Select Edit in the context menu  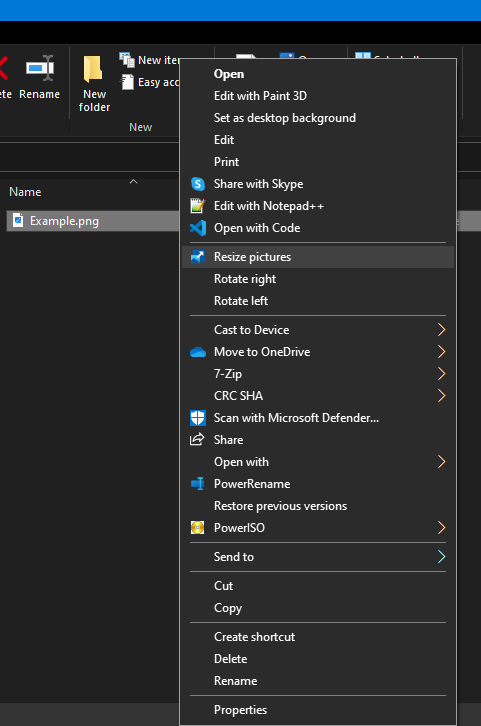pos(318,140)
